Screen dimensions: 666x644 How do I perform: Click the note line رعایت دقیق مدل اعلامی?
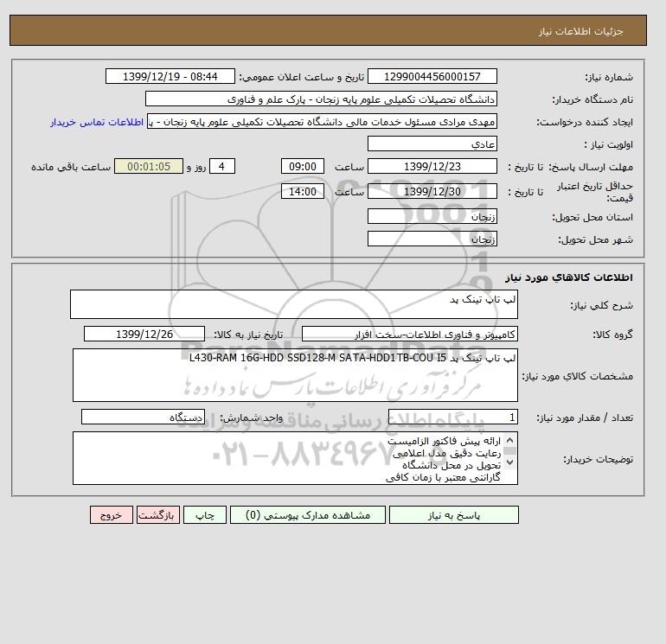coord(446,453)
